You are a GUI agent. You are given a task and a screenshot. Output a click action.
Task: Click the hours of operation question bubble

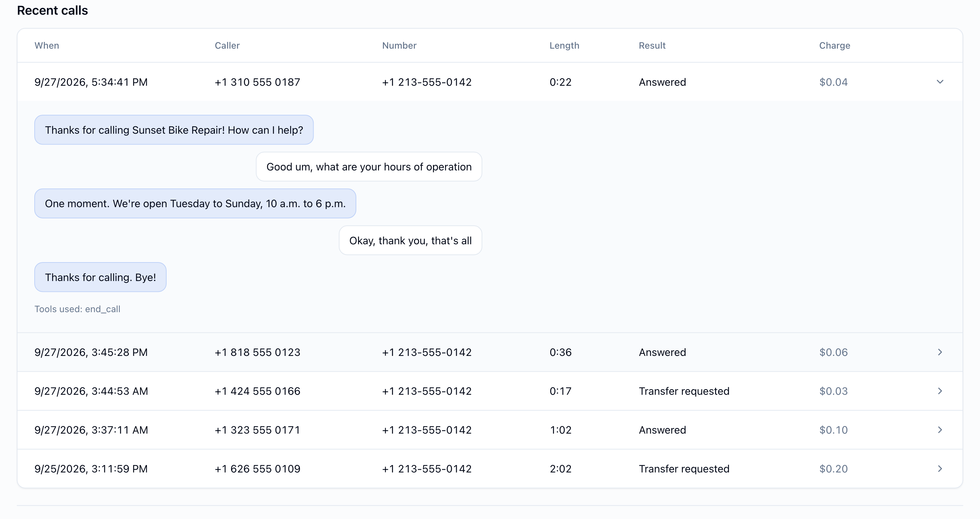(369, 167)
